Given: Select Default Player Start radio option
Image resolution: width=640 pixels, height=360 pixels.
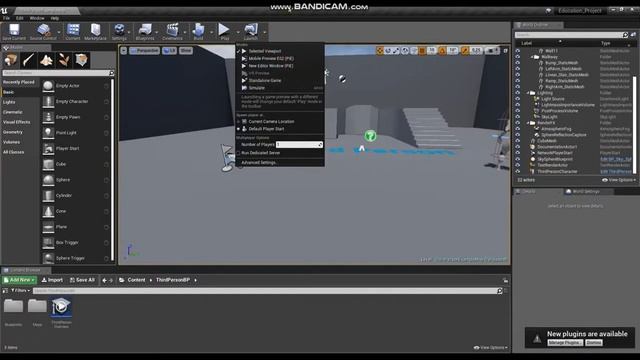Looking at the screenshot, I should [x=239, y=129].
